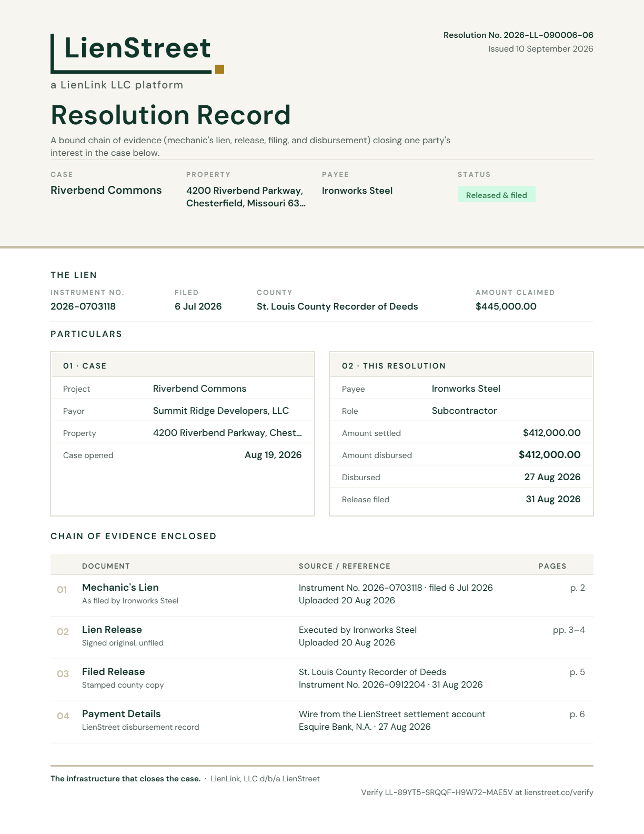Click the header payee 'Ironworks Steel'
Screen dimensions: 644x834
[357, 191]
